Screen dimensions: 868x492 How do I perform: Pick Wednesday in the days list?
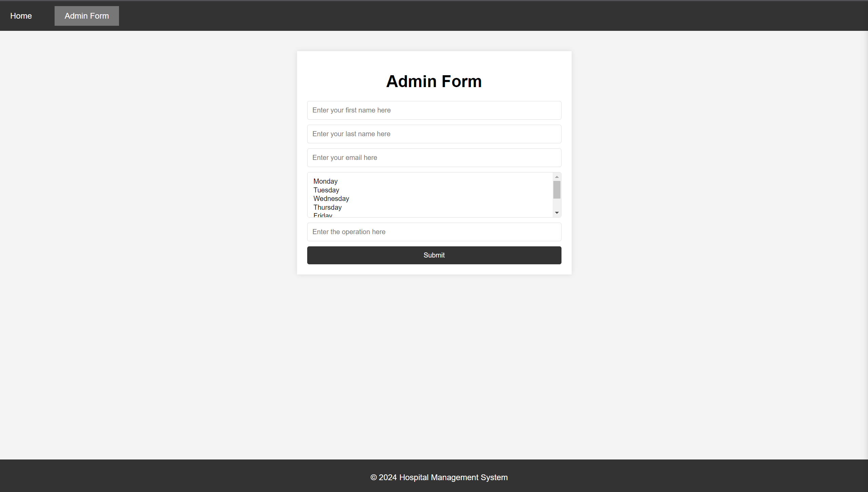(x=331, y=199)
